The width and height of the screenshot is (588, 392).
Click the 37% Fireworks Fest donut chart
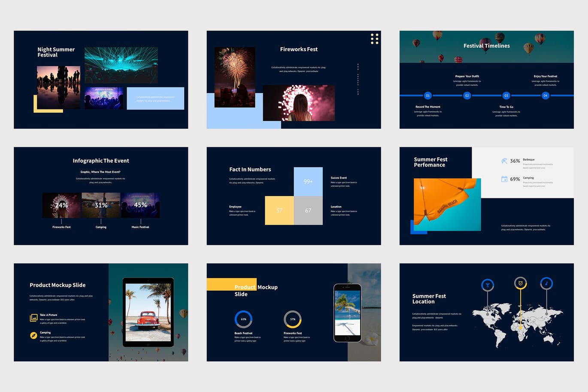coord(293,319)
